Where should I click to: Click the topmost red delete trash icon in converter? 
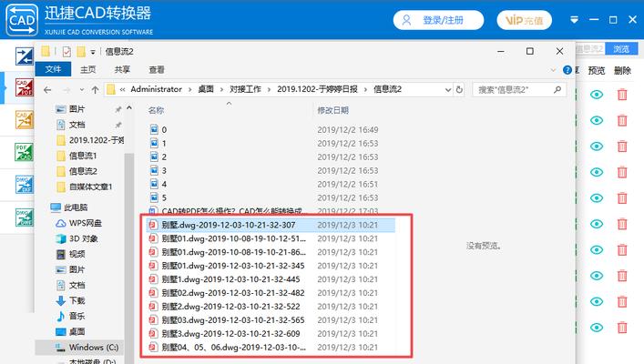point(622,95)
